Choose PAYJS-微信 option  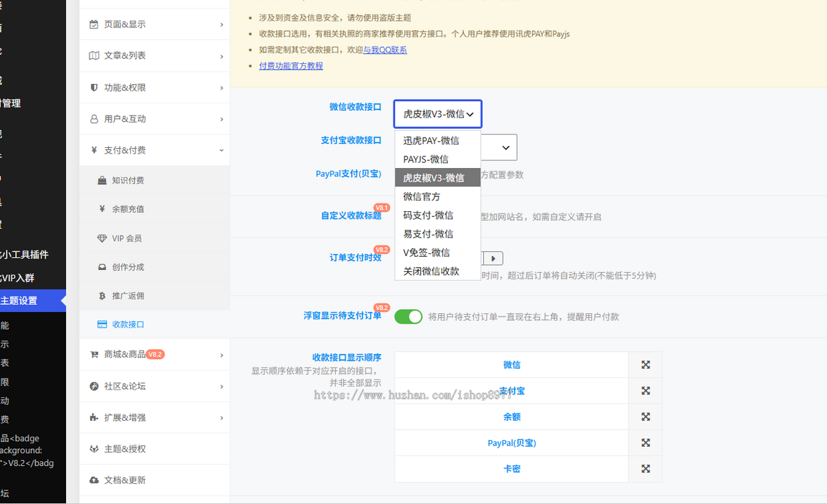(438, 159)
